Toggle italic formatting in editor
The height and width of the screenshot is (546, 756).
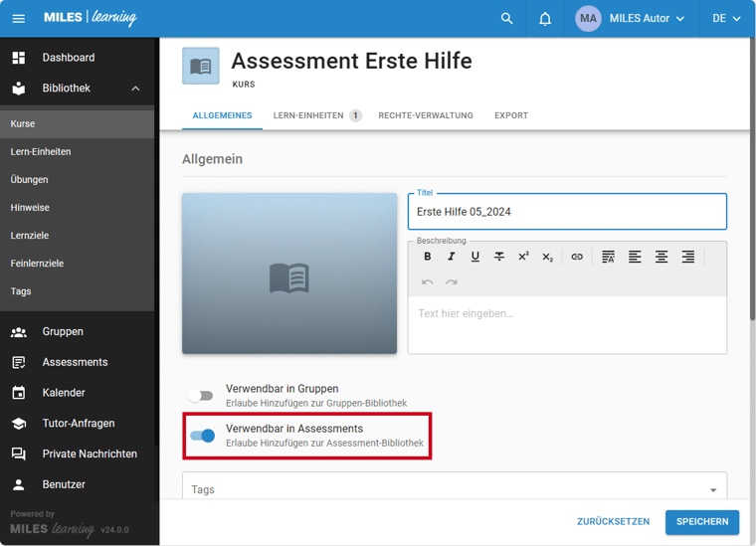point(451,257)
